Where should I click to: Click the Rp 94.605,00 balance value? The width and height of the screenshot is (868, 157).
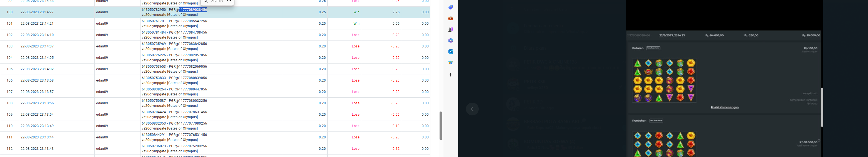coord(714,36)
